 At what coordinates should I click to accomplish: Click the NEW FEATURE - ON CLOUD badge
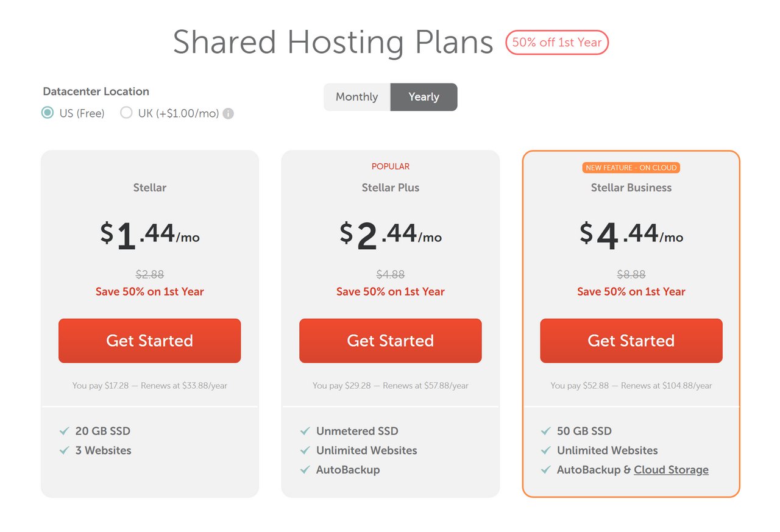(x=631, y=168)
